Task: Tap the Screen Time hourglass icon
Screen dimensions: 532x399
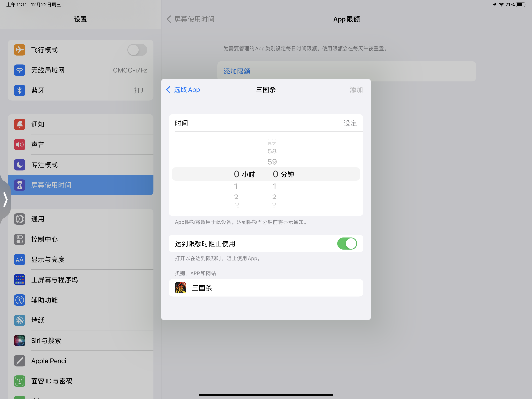Action: pos(19,185)
